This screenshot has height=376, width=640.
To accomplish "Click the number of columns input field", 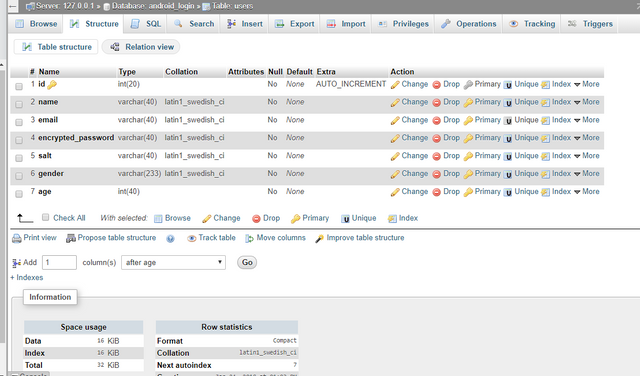I will click(x=59, y=263).
